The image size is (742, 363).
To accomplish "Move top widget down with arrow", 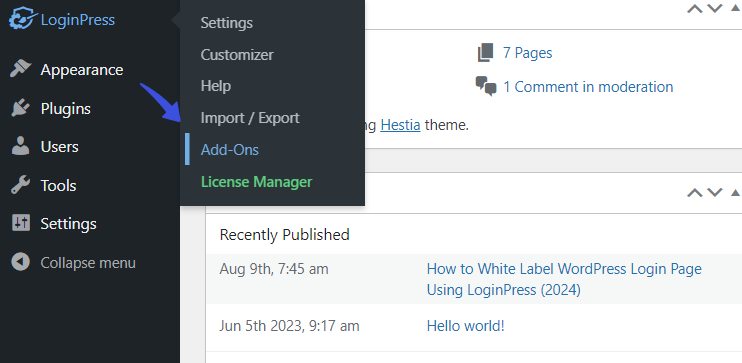I will pyautogui.click(x=715, y=9).
